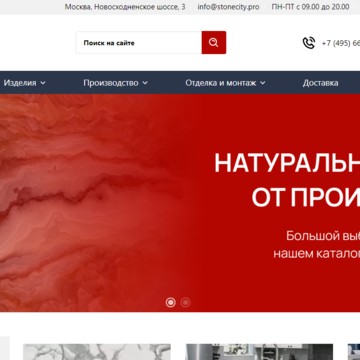
Task: Click the phone handset icon
Action: [309, 43]
